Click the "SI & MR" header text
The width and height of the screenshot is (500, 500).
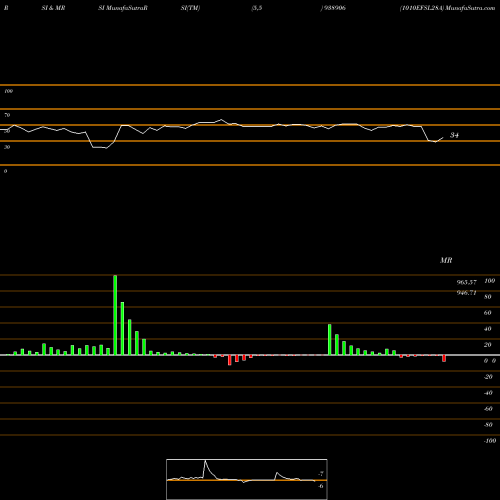pos(53,8)
